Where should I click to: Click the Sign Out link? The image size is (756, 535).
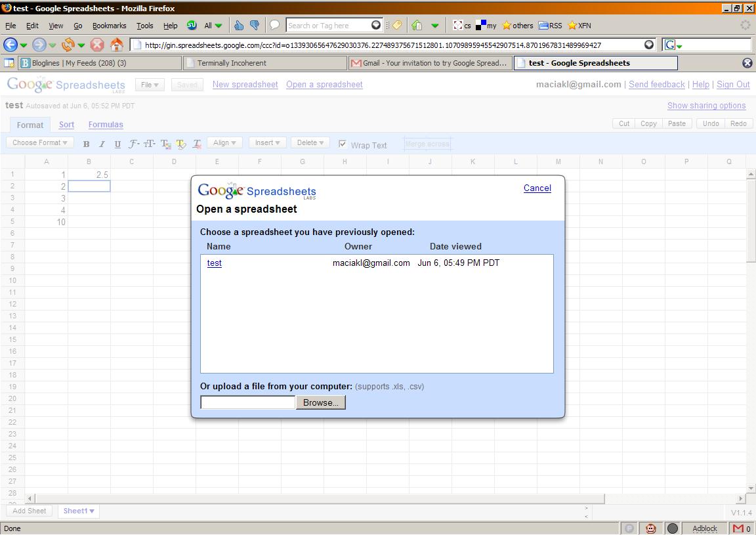[733, 85]
